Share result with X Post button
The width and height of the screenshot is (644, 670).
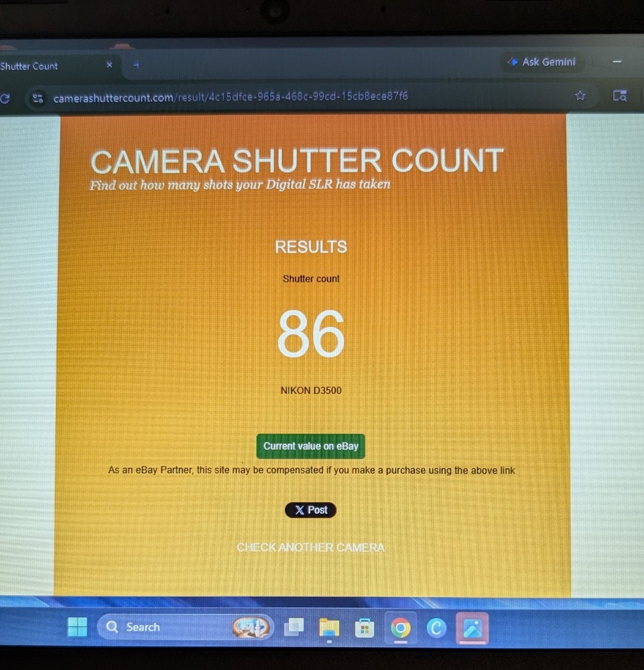tap(311, 510)
